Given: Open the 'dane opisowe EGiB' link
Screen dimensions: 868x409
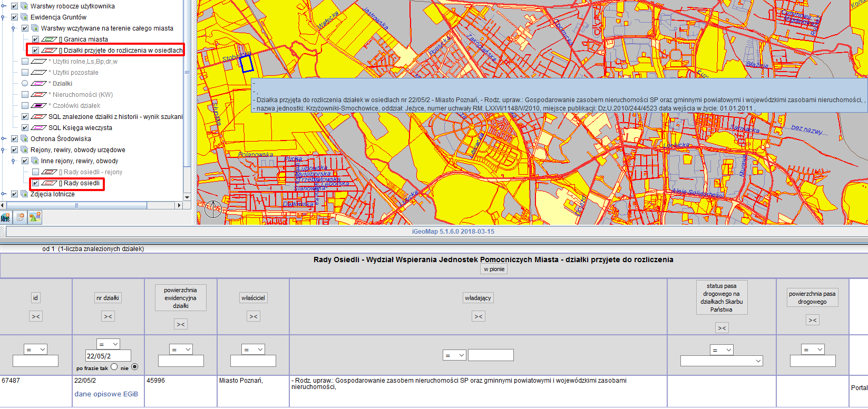Looking at the screenshot, I should (x=106, y=394).
